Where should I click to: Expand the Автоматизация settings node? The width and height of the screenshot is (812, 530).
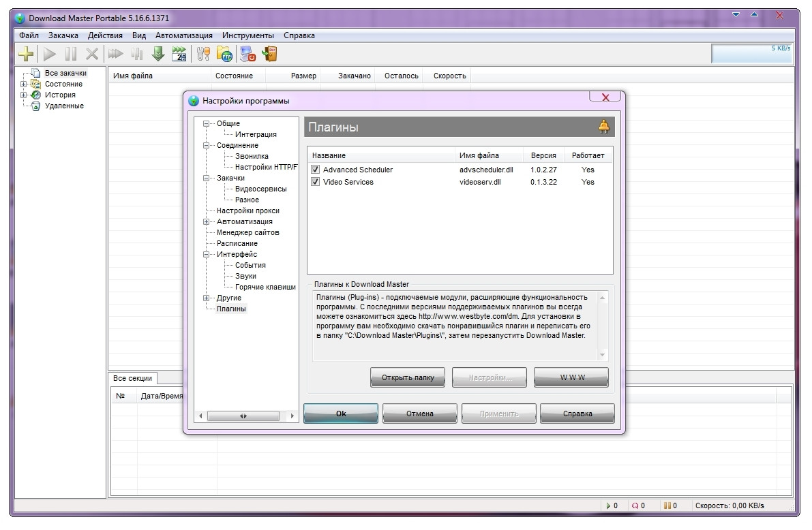tap(206, 221)
